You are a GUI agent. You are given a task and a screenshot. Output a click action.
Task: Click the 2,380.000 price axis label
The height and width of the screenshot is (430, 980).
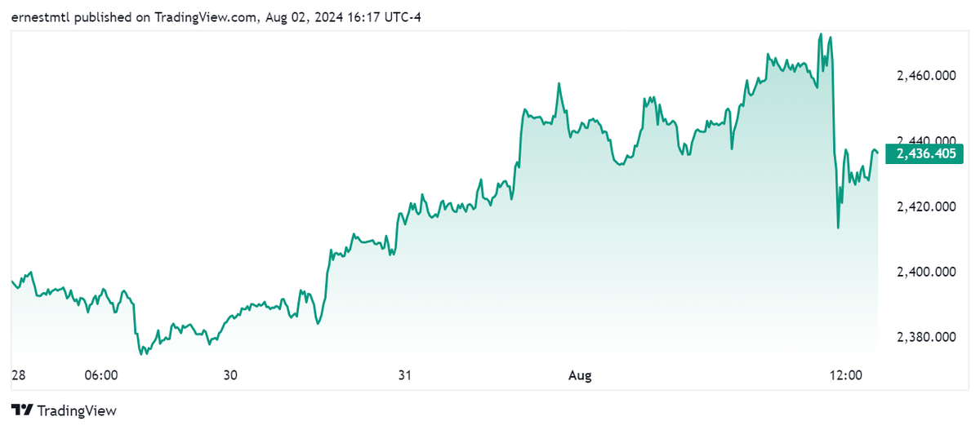927,337
